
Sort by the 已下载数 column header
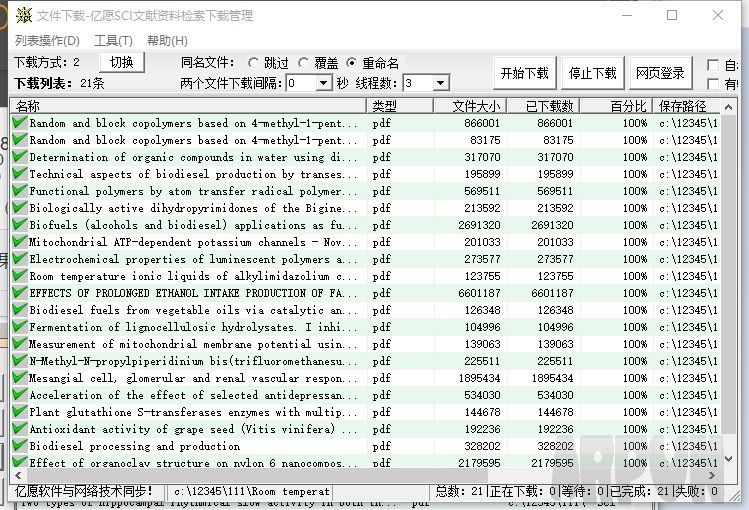(544, 106)
